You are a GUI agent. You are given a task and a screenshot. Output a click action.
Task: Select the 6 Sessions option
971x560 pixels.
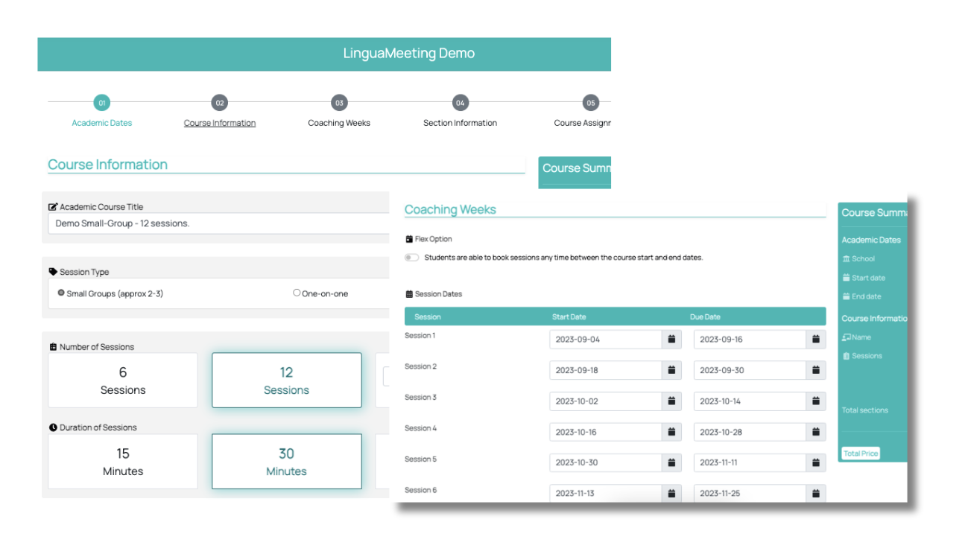click(x=123, y=381)
